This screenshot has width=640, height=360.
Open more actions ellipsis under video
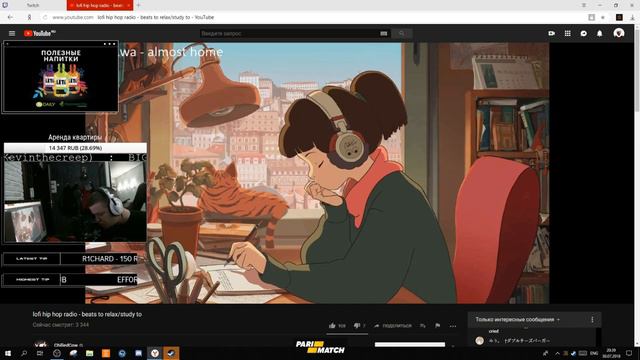[453, 326]
